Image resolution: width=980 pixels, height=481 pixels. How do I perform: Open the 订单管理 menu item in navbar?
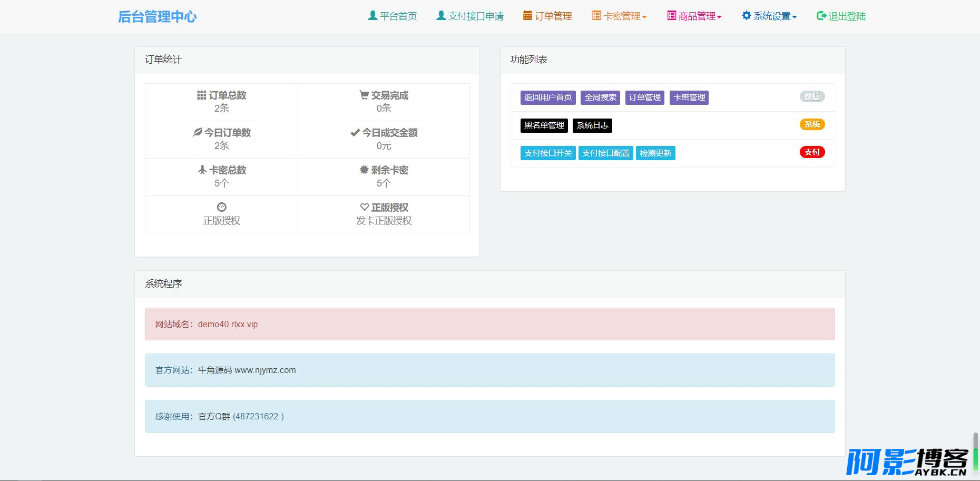point(553,16)
